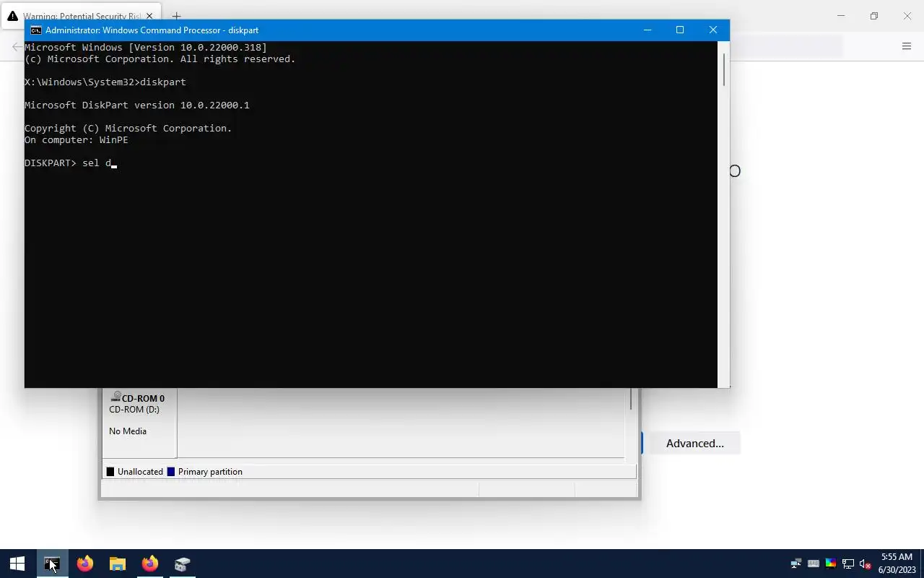Viewport: 924px width, 578px height.
Task: Click the colorful display tray icon
Action: pyautogui.click(x=831, y=564)
